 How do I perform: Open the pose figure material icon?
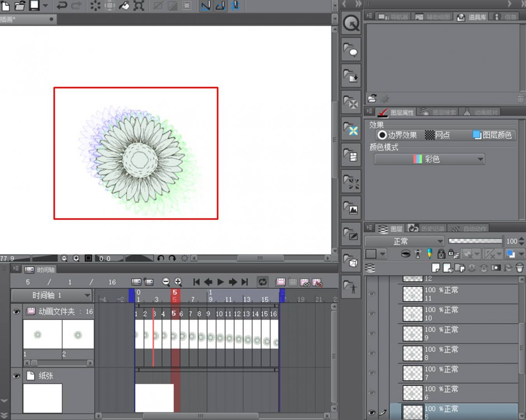(351, 287)
